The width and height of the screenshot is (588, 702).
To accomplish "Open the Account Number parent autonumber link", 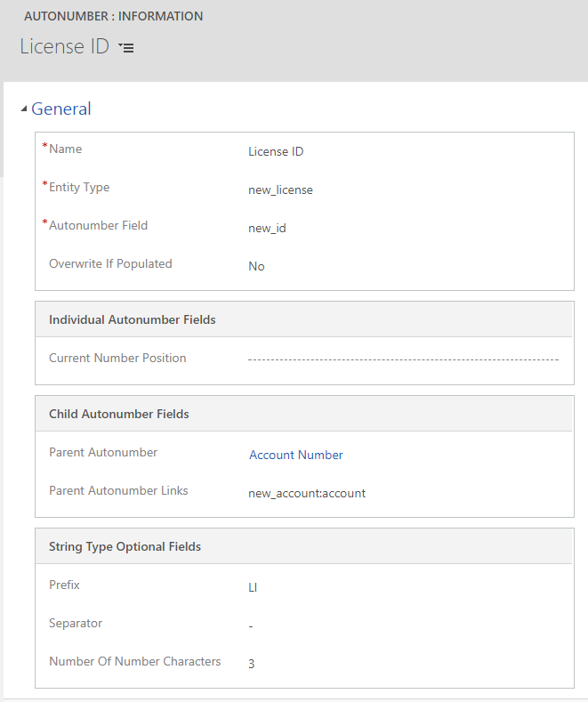I will [295, 456].
